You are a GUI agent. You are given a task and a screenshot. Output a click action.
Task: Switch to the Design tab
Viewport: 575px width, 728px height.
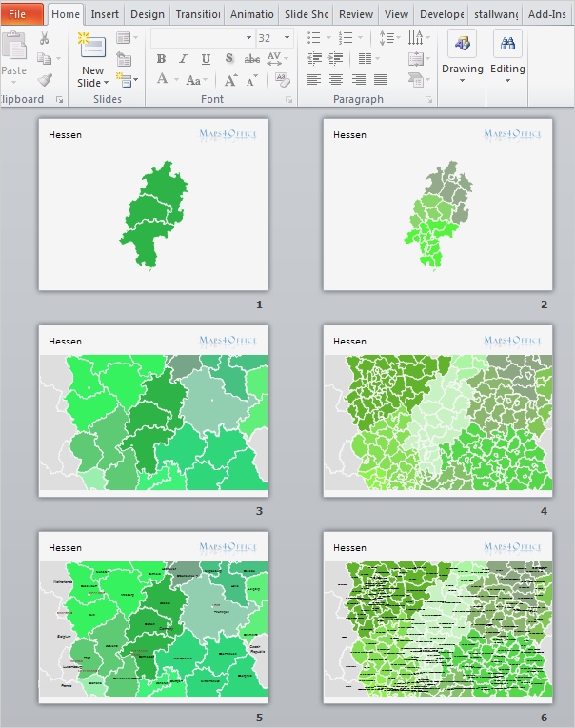(x=148, y=14)
